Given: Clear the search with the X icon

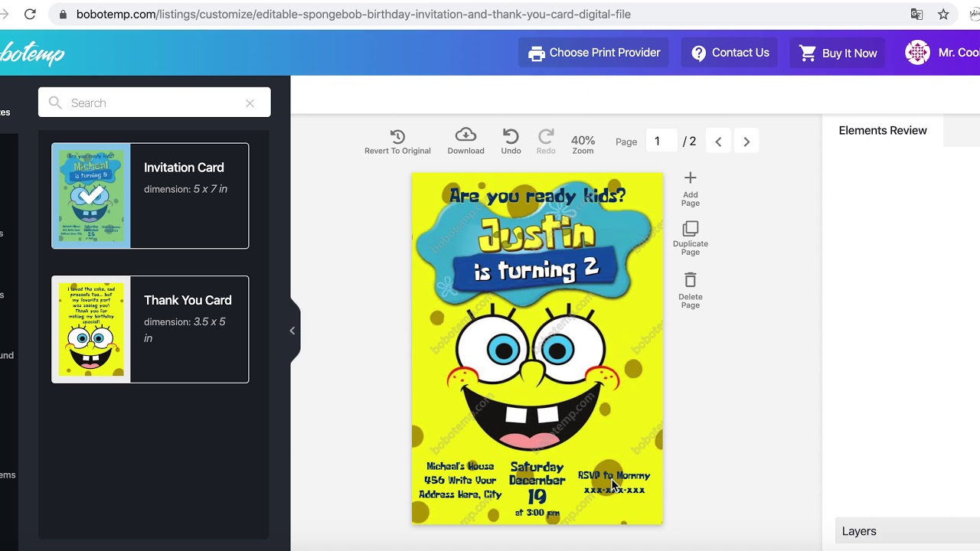Looking at the screenshot, I should pyautogui.click(x=250, y=103).
